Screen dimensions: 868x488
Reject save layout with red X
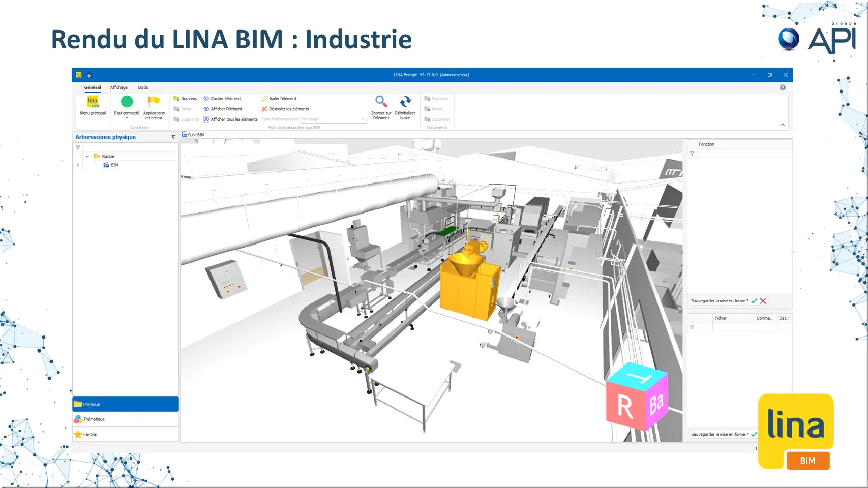click(x=763, y=301)
